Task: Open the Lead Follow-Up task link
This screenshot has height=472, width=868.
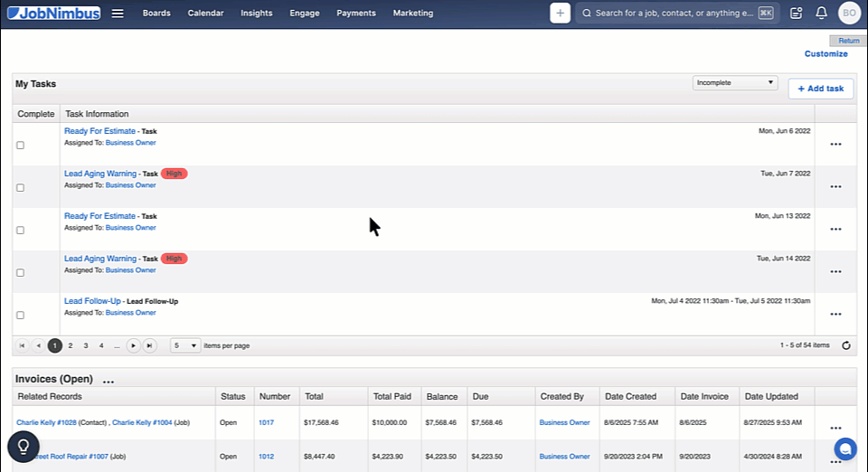Action: tap(92, 301)
